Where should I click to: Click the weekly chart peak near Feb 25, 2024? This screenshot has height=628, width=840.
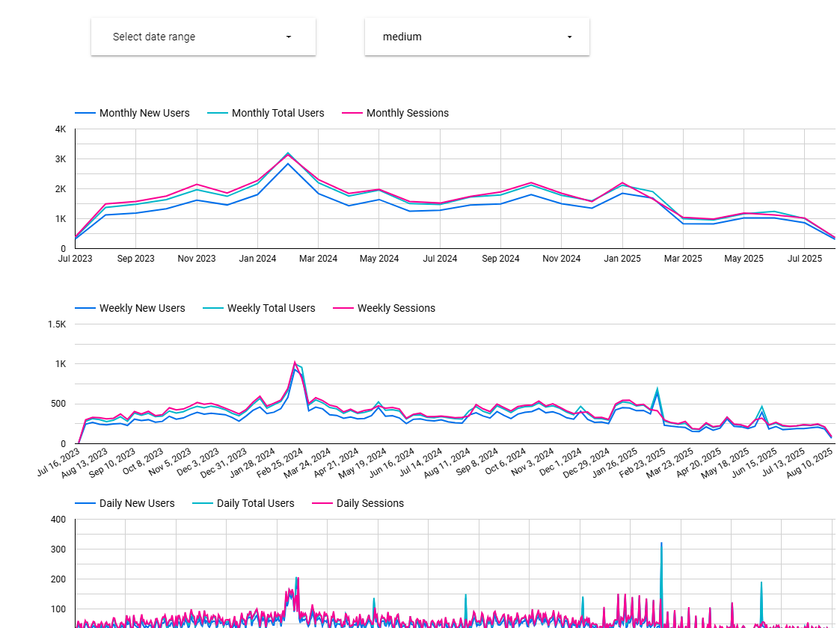point(295,363)
